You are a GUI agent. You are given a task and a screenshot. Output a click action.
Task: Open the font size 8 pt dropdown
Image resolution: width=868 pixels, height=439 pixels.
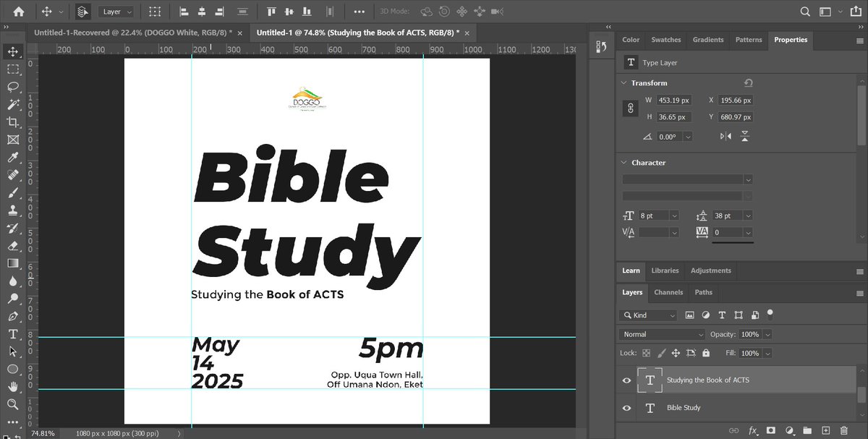(x=674, y=216)
